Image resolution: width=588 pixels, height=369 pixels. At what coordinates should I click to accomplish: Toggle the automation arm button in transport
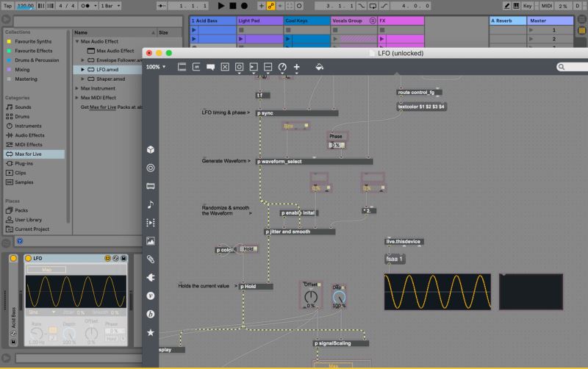[270, 6]
